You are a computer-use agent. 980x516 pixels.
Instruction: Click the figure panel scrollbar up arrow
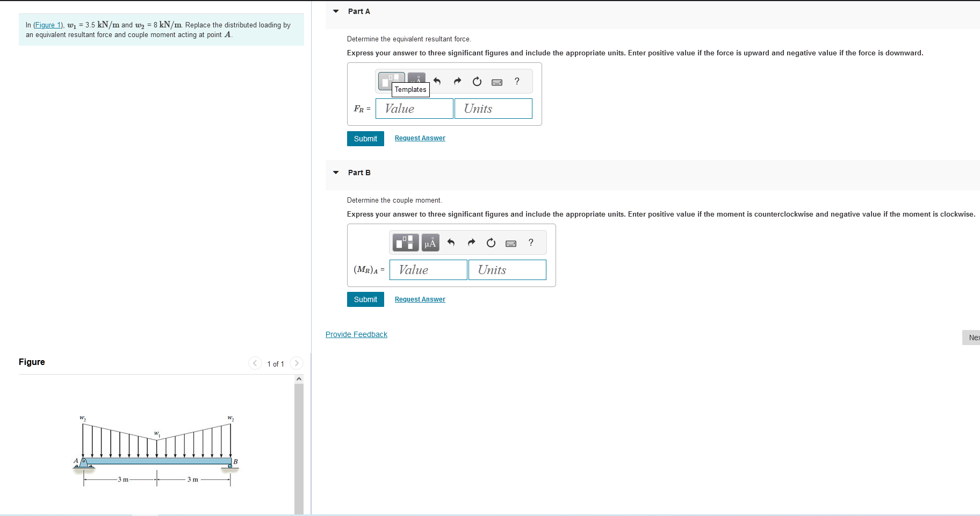(299, 378)
